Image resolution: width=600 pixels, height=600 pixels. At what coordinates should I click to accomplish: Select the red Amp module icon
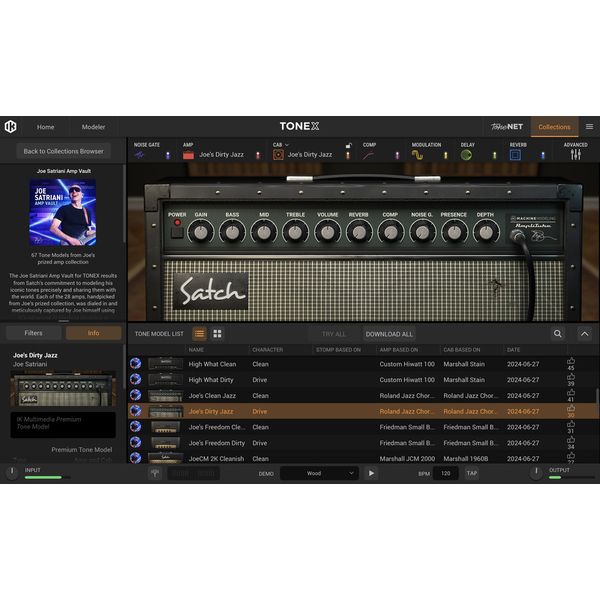point(188,155)
